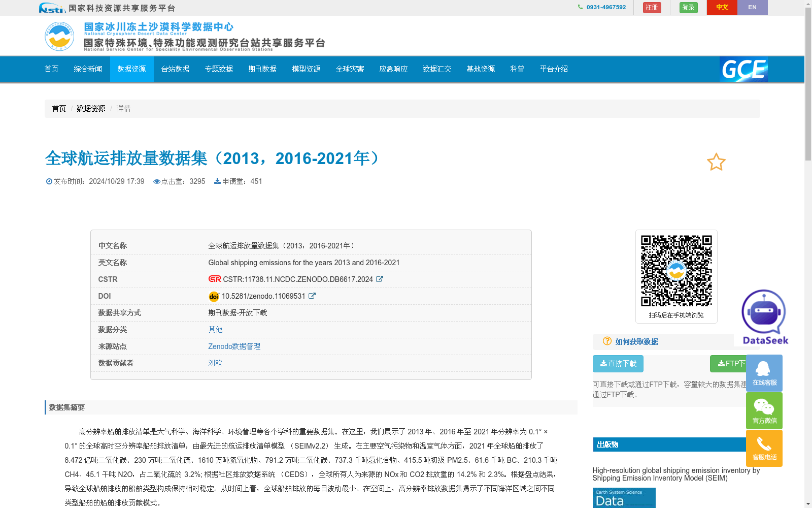Open the DataSeek robot assistant

pos(765,317)
